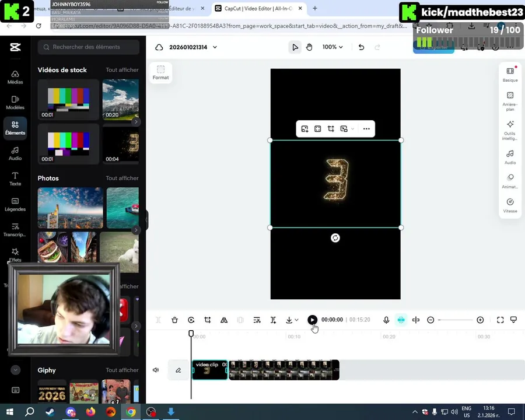Open Windows Start menu
This screenshot has width=525, height=420.
[10, 412]
